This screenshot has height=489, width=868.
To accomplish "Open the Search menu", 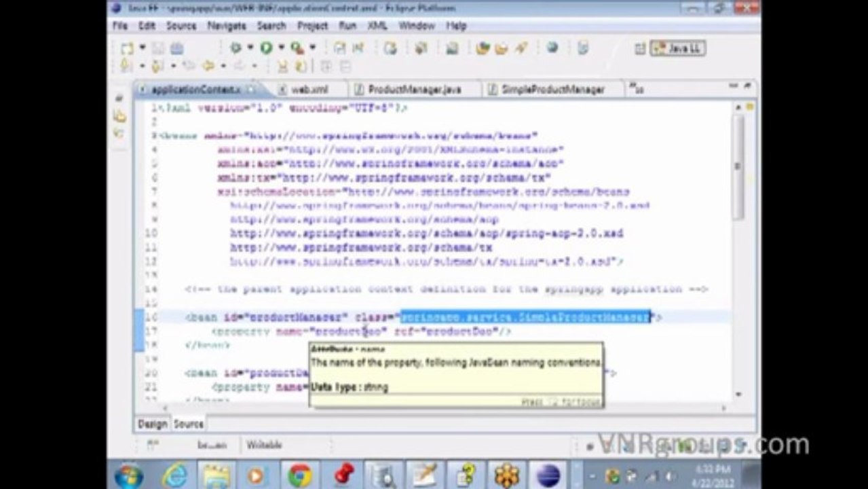I will pyautogui.click(x=271, y=26).
